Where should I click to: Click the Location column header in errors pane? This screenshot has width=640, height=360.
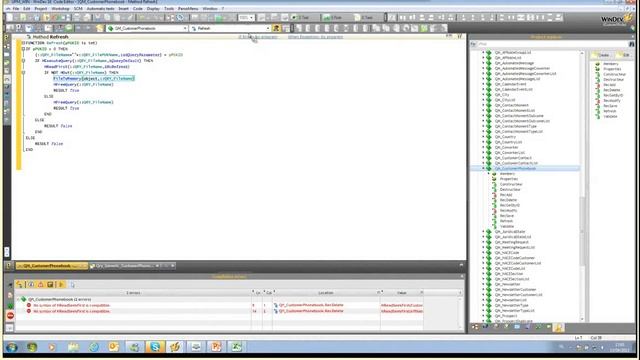coord(326,293)
